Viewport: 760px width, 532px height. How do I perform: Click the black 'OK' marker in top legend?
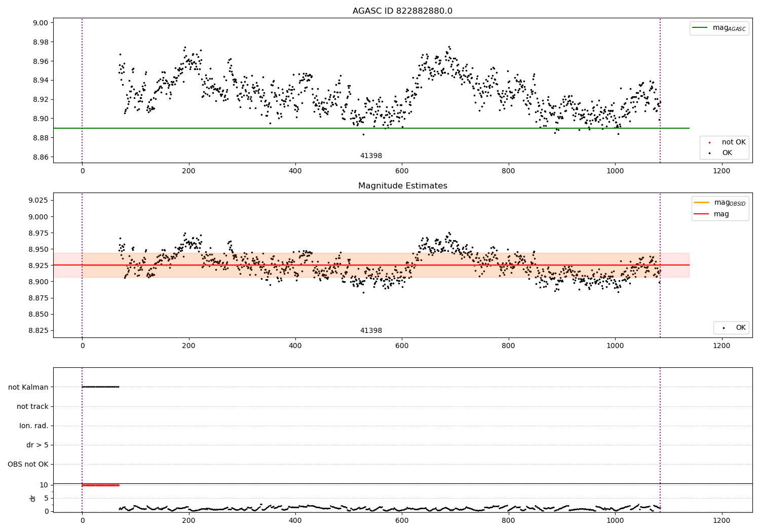pyautogui.click(x=709, y=153)
